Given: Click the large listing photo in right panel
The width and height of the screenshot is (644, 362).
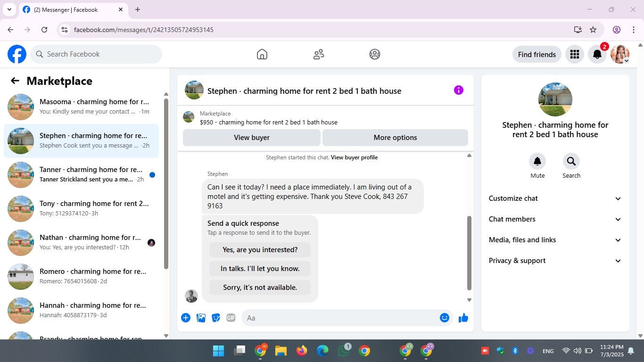Looking at the screenshot, I should point(555,99).
